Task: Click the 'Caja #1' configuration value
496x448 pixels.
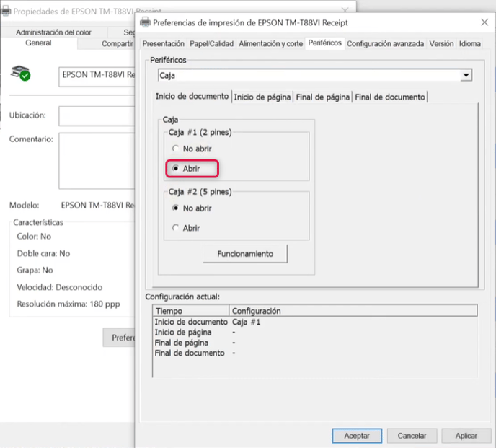Action: click(246, 322)
